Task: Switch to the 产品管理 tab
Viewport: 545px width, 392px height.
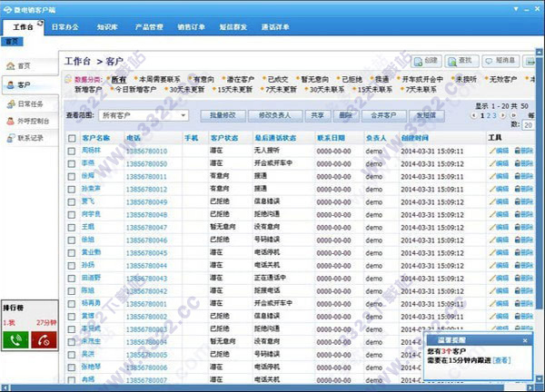Action: [x=149, y=26]
